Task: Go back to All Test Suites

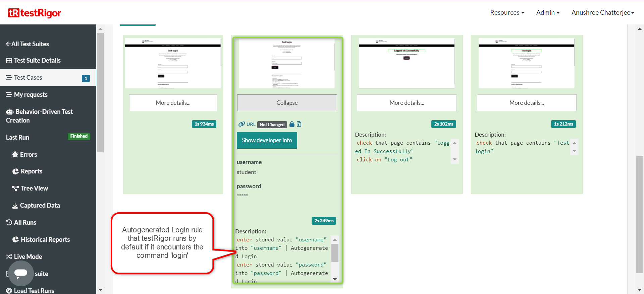Action: tap(28, 44)
